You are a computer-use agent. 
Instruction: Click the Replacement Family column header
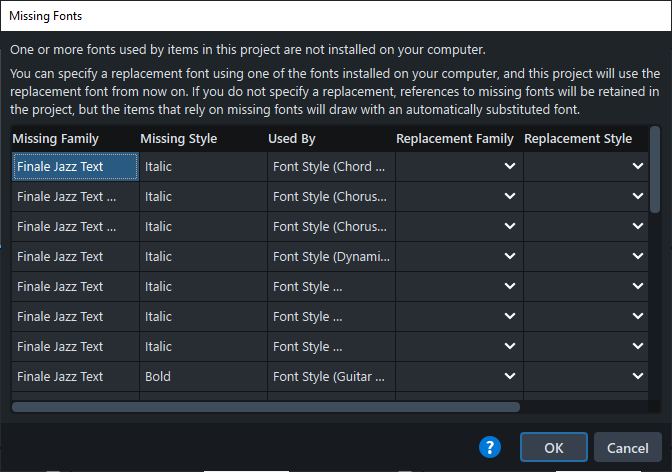455,139
